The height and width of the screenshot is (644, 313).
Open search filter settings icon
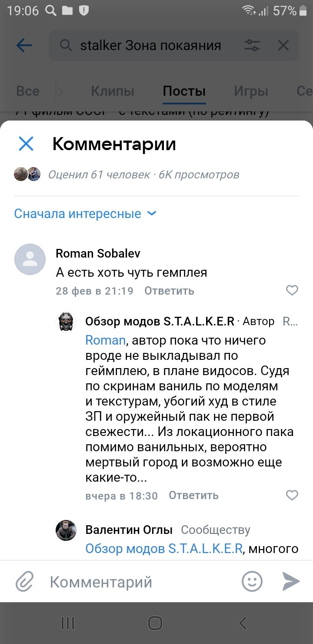[x=252, y=45]
